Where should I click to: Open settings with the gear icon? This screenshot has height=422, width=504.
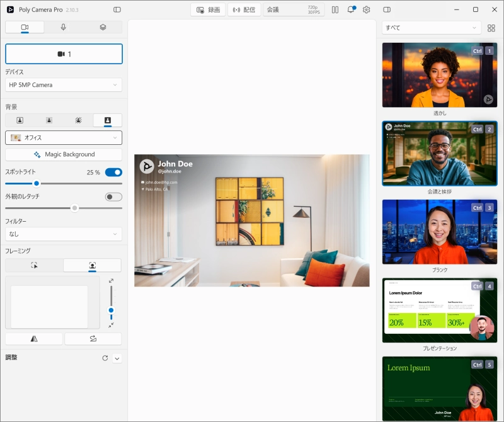coord(366,9)
